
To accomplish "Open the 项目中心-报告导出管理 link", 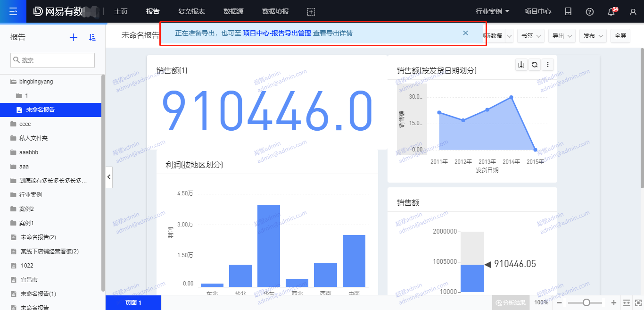I will point(277,33).
